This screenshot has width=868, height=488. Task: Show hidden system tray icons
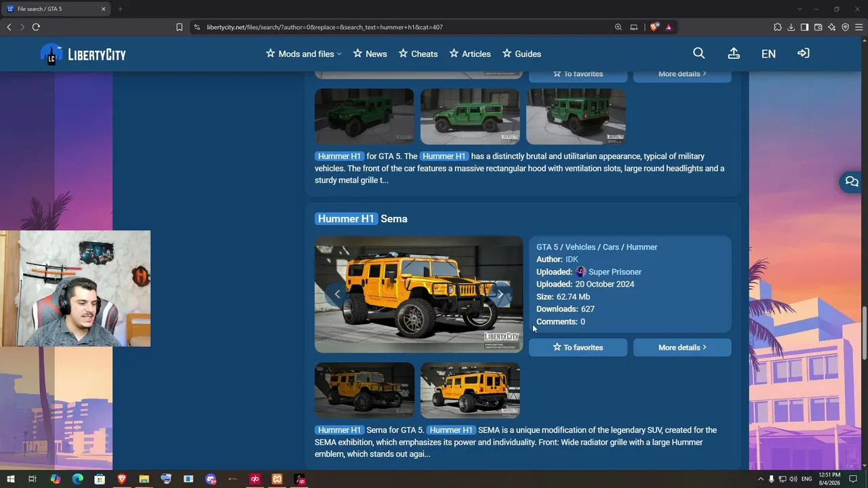click(760, 479)
